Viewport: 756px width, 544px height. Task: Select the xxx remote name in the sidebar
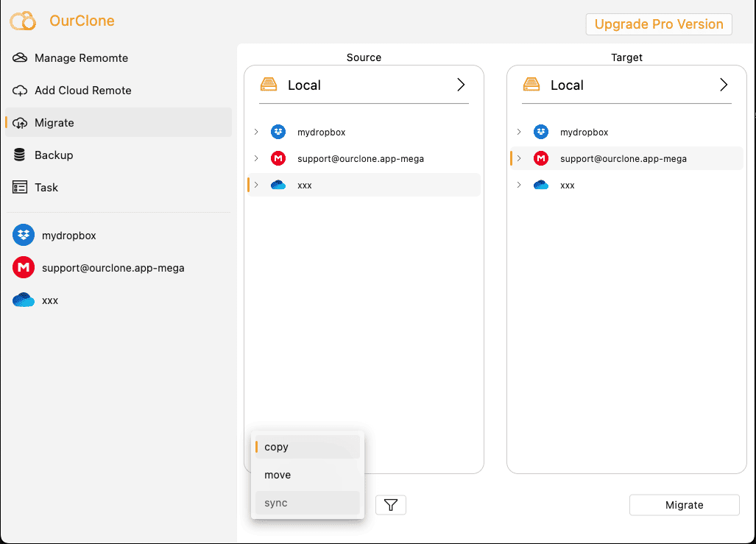click(x=50, y=300)
